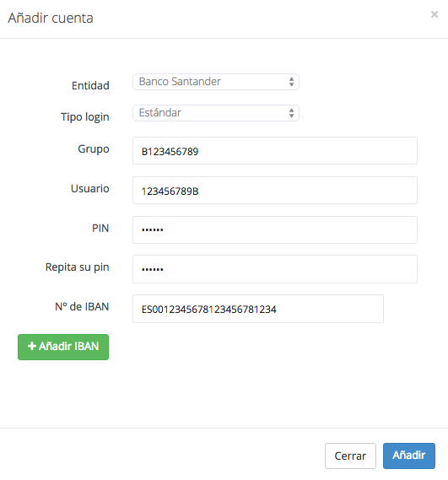Click the Añadir cuenta dialog title

pyautogui.click(x=51, y=18)
